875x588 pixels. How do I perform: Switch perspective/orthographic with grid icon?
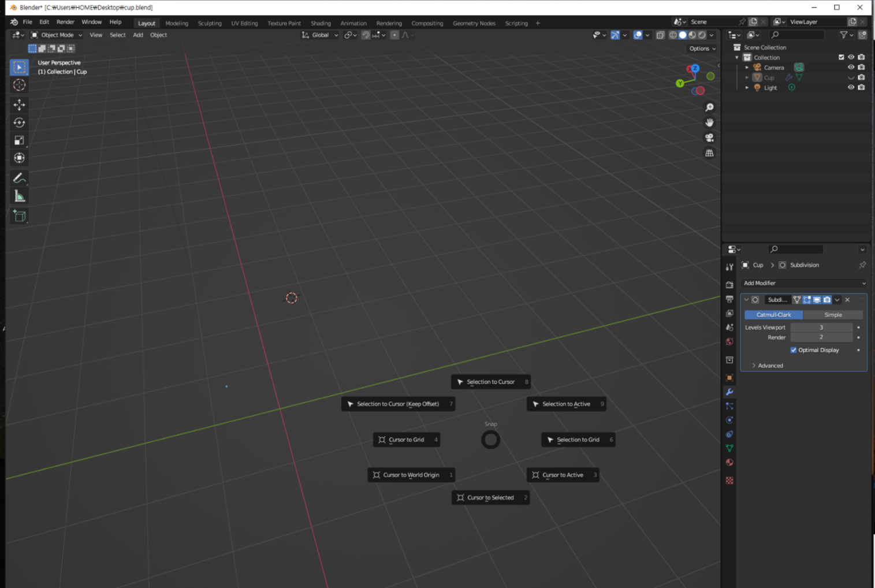709,153
